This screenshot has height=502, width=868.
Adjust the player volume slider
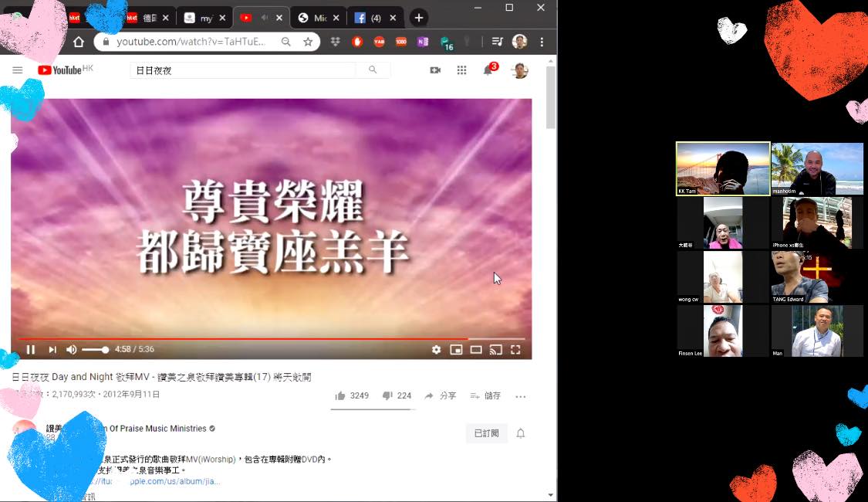tap(95, 350)
